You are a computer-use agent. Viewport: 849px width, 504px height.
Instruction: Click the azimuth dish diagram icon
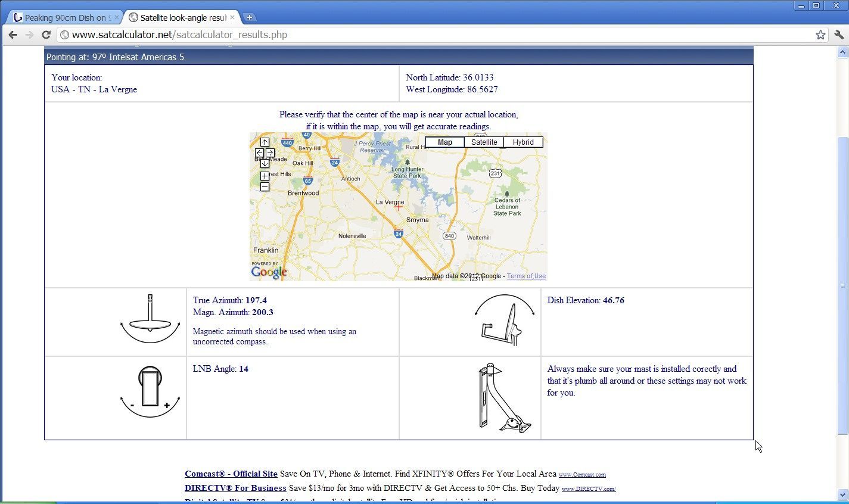(x=150, y=319)
